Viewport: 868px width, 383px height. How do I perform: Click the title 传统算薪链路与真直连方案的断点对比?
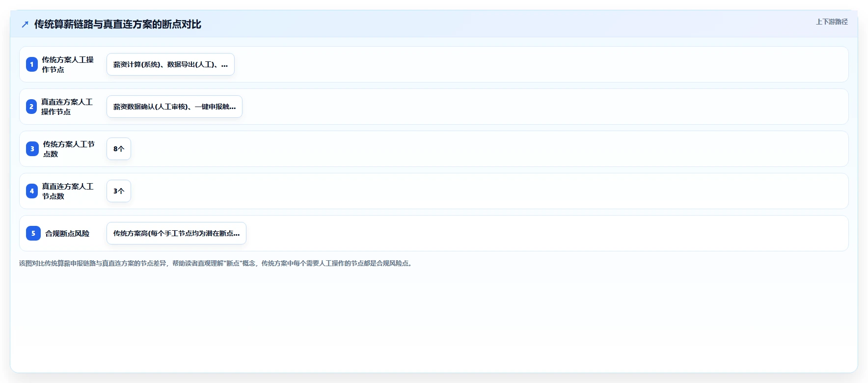[x=118, y=24]
